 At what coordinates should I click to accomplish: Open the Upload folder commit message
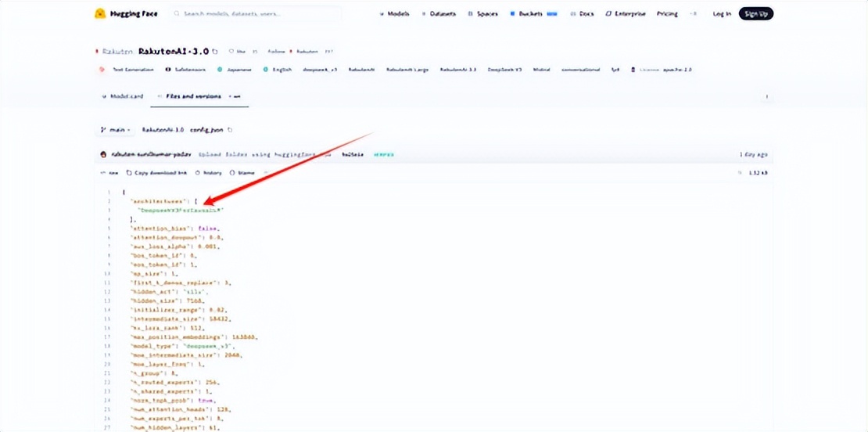pos(264,154)
